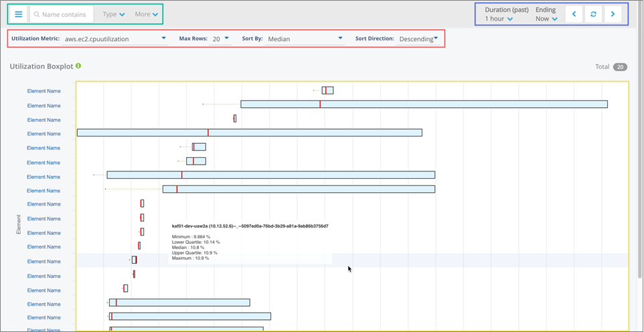Click the Utilization Boxplot heading
Screen dimensions: 644x332
click(42, 66)
